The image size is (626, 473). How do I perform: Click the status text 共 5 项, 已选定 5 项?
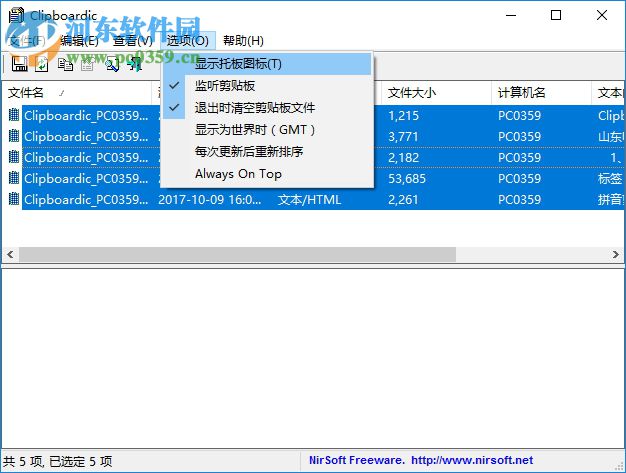point(58,461)
